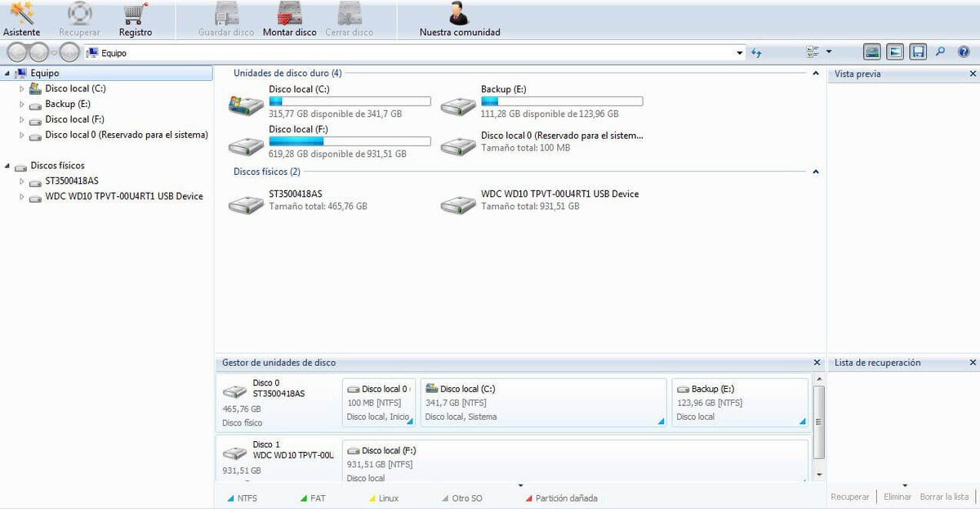The image size is (980, 509).
Task: Click the Partición dañada legend entry
Action: pos(561,498)
